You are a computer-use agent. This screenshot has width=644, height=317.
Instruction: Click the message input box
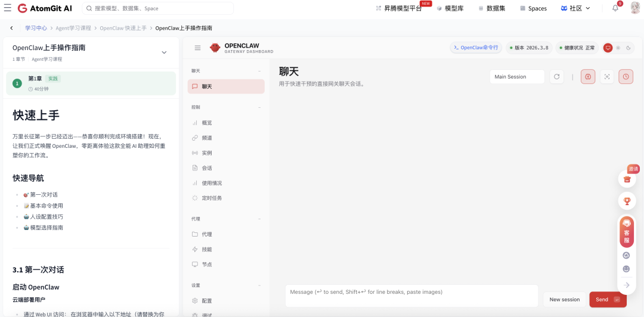click(x=411, y=296)
